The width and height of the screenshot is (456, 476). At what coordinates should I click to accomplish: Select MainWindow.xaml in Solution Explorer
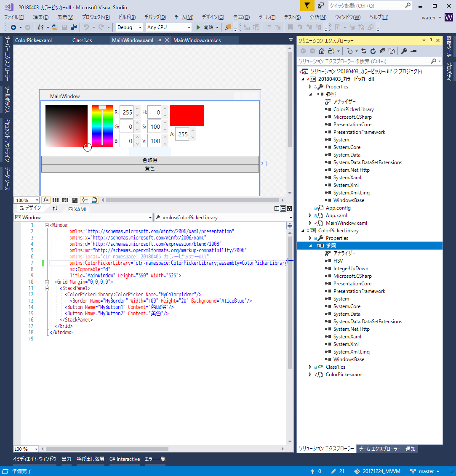(347, 223)
